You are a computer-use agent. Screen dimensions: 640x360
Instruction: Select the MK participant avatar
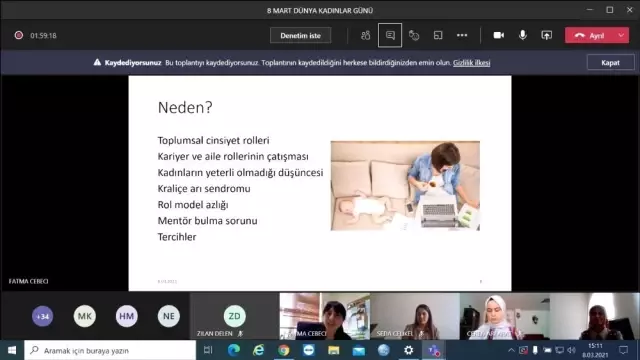tap(84, 316)
